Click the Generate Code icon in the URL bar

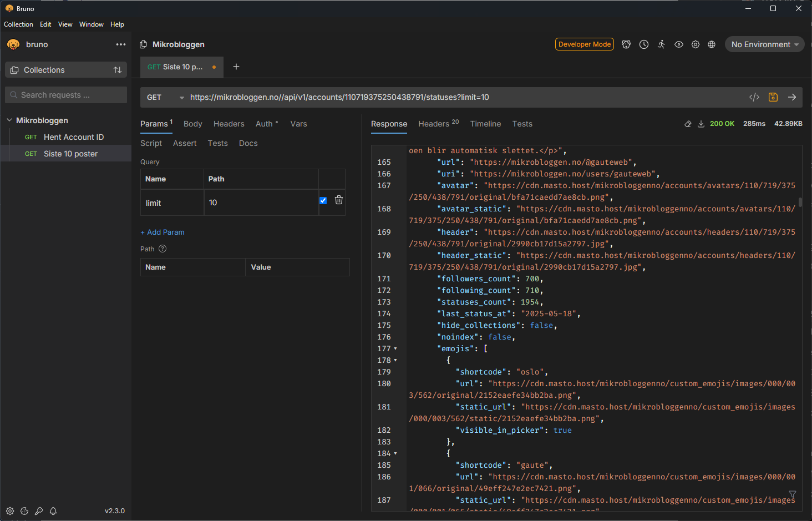click(x=754, y=97)
